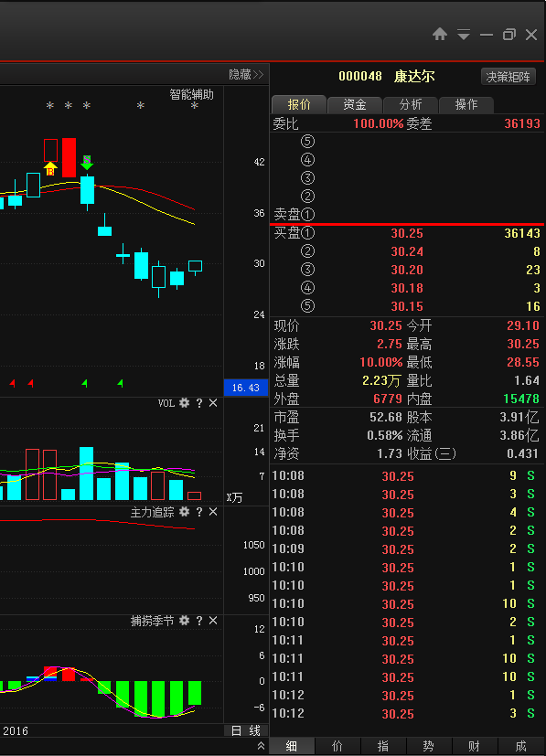
Task: Close the VOL indicator panel
Action: tap(213, 402)
